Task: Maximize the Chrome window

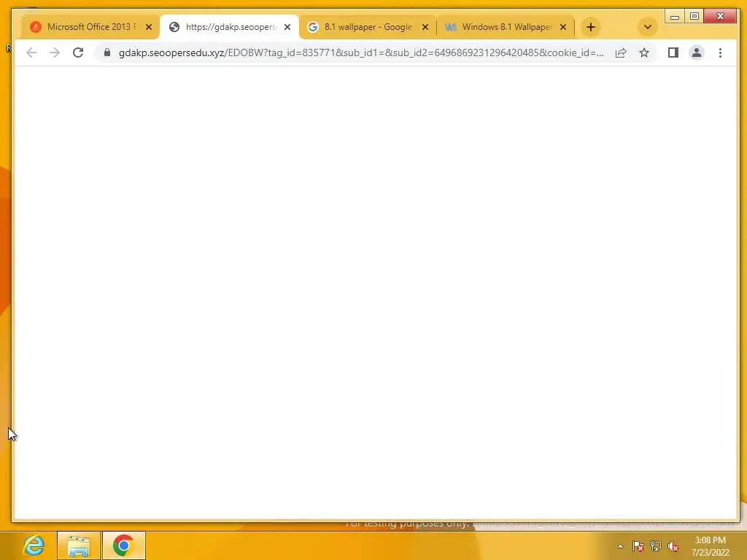Action: point(694,16)
